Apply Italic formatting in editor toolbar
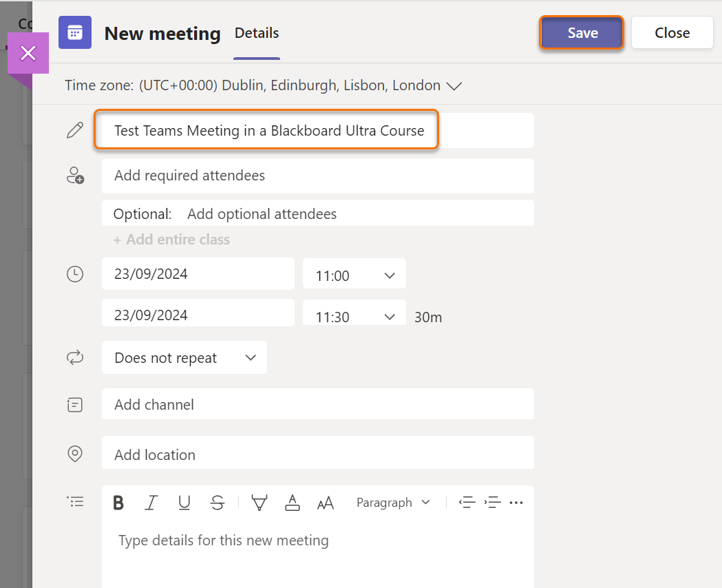Screen dimensions: 722x588 (x=151, y=503)
